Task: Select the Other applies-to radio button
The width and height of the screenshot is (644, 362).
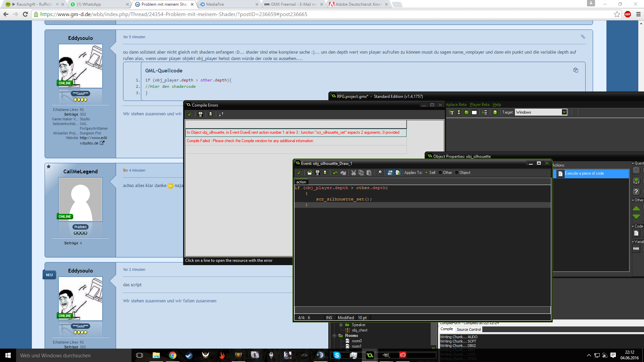Action: pyautogui.click(x=440, y=173)
